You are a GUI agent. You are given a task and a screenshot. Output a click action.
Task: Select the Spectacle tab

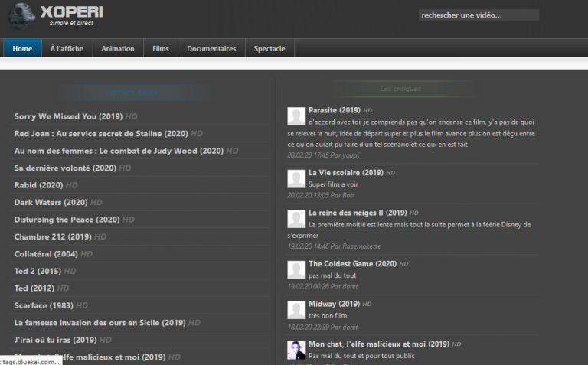click(269, 48)
